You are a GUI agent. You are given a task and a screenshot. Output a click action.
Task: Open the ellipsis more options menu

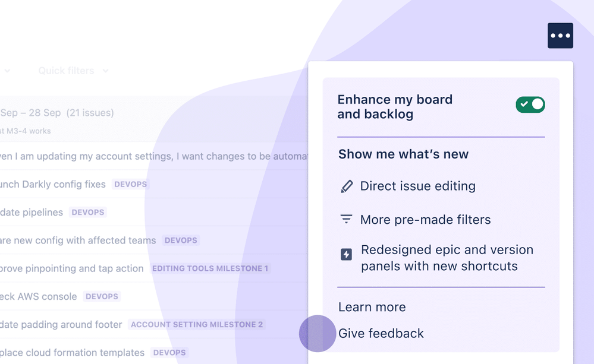click(560, 35)
